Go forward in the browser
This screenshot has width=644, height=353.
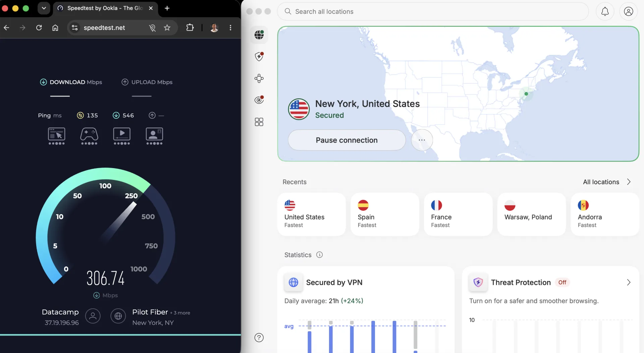(22, 28)
